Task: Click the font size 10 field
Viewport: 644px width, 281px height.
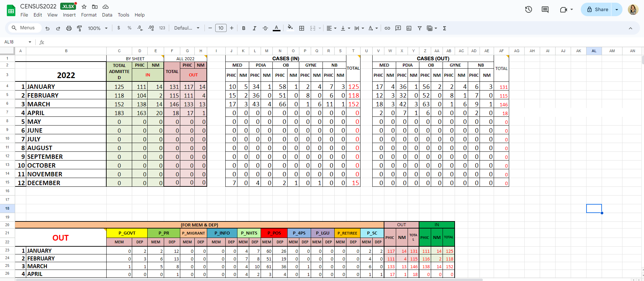Action: [x=221, y=28]
